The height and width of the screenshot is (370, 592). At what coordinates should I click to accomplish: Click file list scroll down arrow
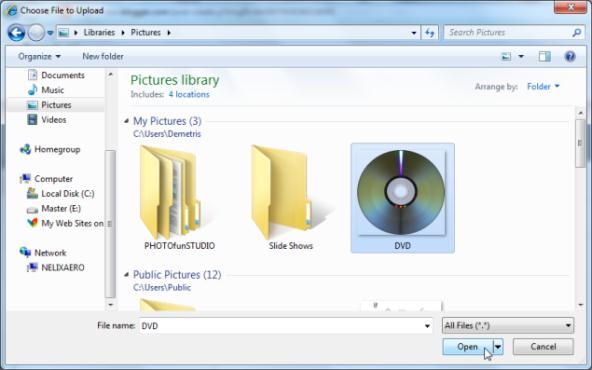[x=580, y=304]
